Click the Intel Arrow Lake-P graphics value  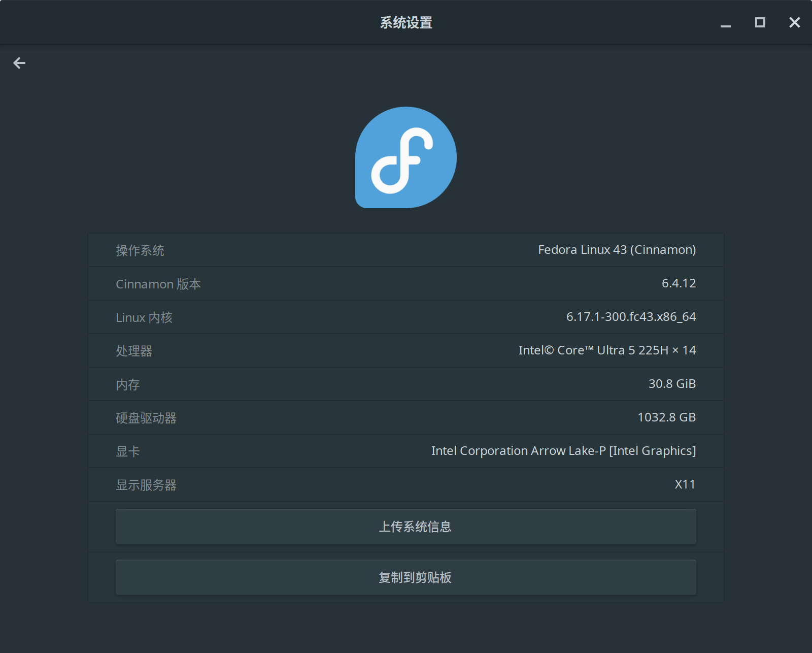click(563, 451)
